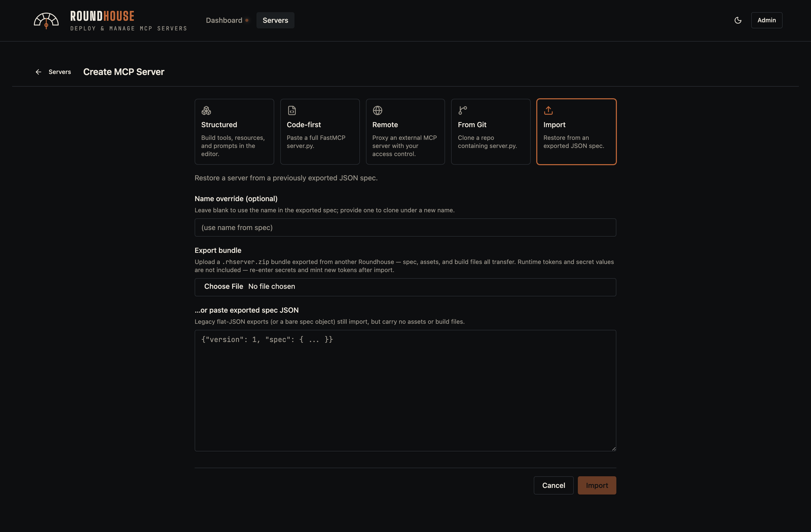Screen dimensions: 811x532
Task: Open the Servers nav tab
Action: coord(275,21)
